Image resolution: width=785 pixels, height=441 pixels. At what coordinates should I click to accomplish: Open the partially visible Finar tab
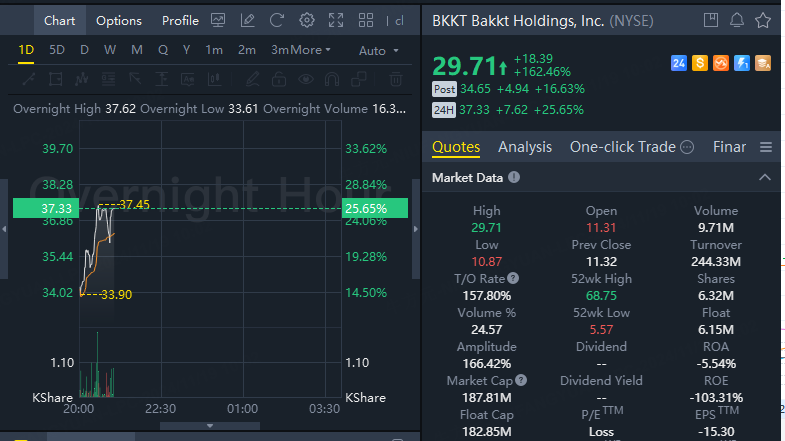[729, 147]
